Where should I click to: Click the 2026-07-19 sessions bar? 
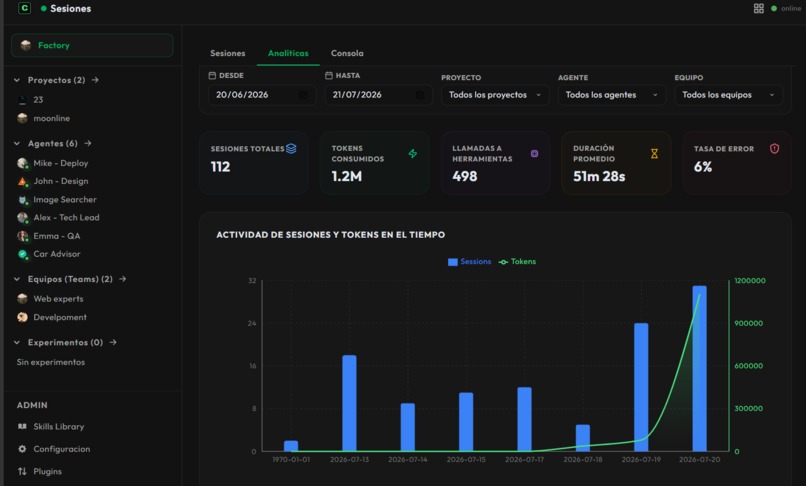click(641, 387)
